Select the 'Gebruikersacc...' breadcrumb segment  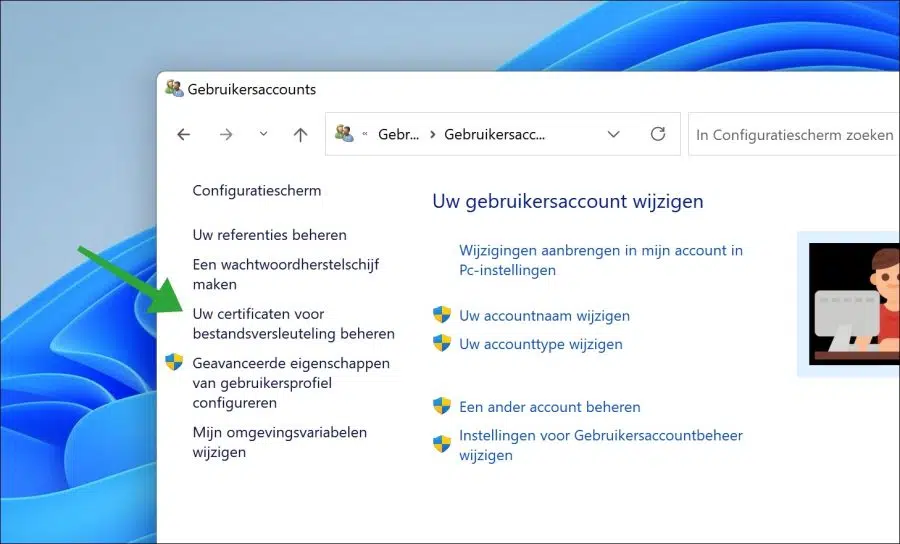(495, 135)
